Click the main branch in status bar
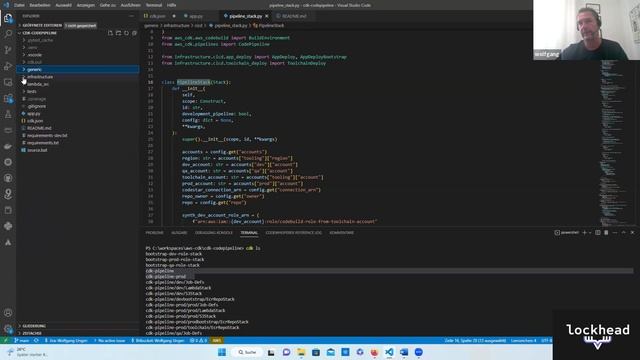This screenshot has height=360, width=640. (22, 340)
